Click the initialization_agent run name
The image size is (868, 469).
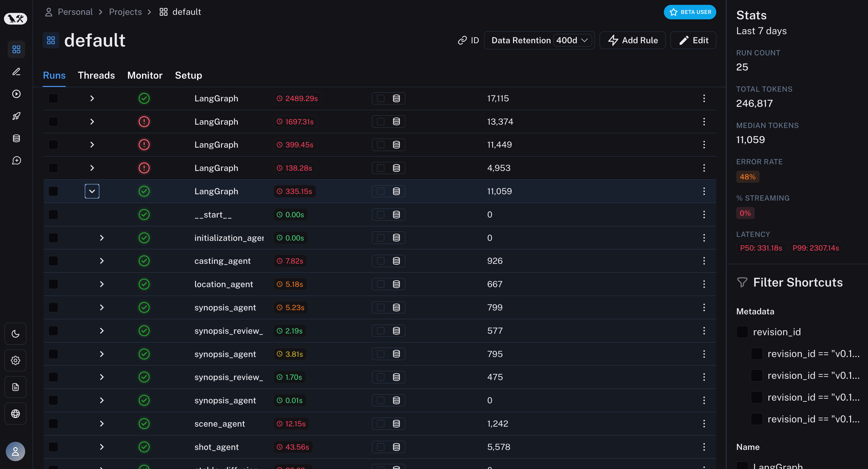(x=229, y=238)
